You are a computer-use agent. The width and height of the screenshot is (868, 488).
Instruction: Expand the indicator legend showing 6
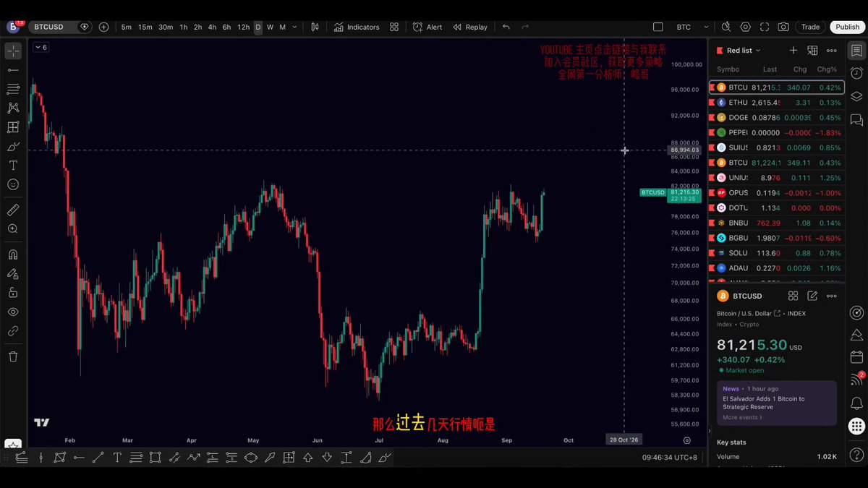(41, 47)
